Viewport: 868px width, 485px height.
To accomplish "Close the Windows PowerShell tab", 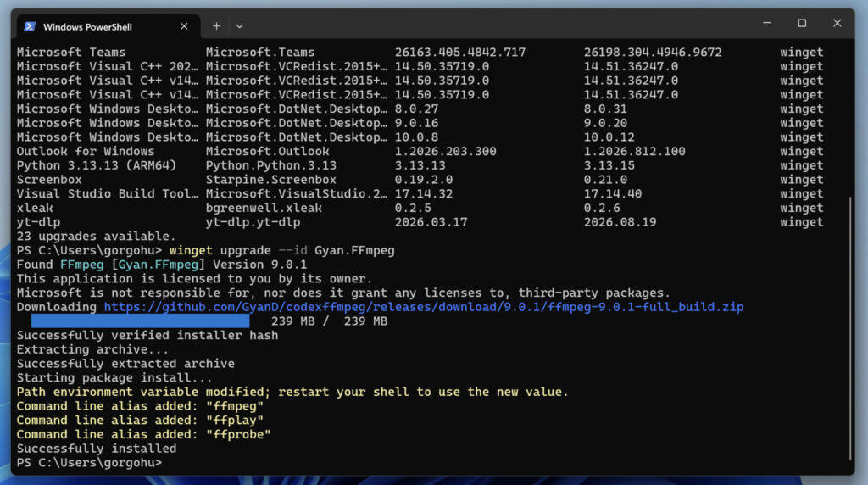I will [x=184, y=26].
